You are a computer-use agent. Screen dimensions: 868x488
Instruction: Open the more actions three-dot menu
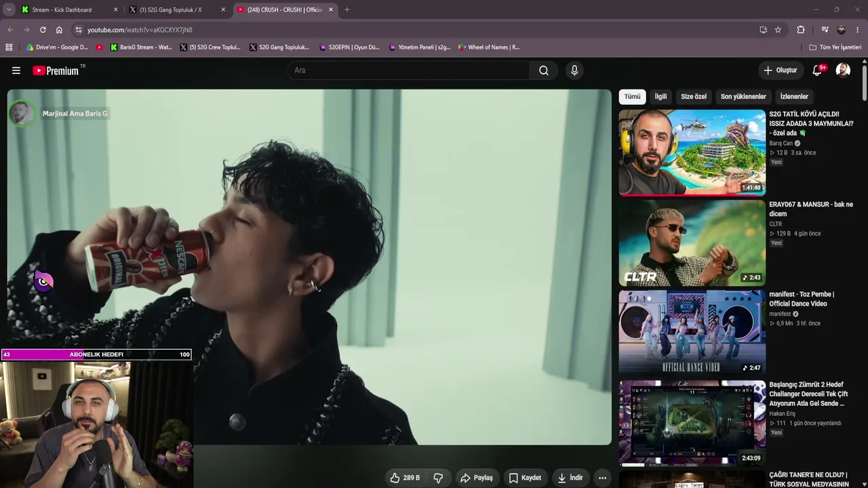pos(602,478)
